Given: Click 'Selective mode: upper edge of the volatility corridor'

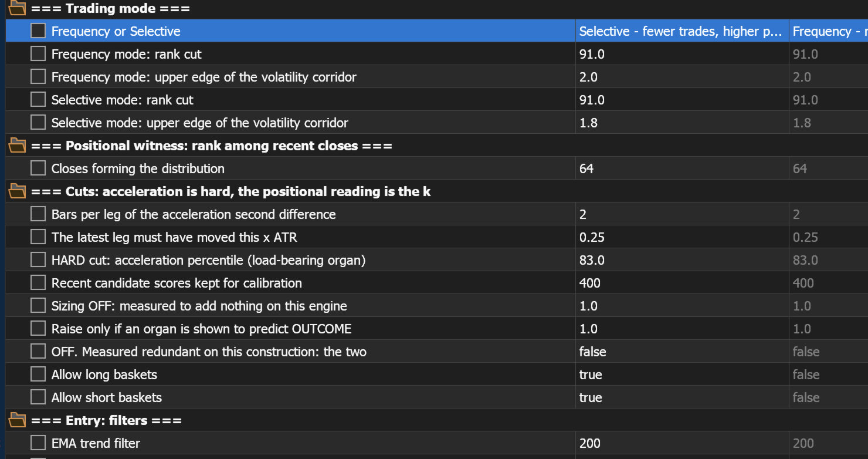Looking at the screenshot, I should coord(200,123).
